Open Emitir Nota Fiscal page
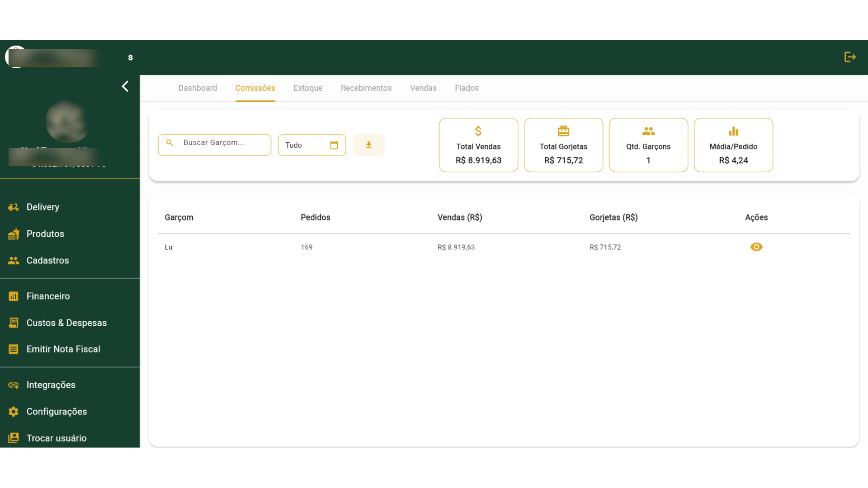Viewport: 868px width, 488px height. click(63, 349)
